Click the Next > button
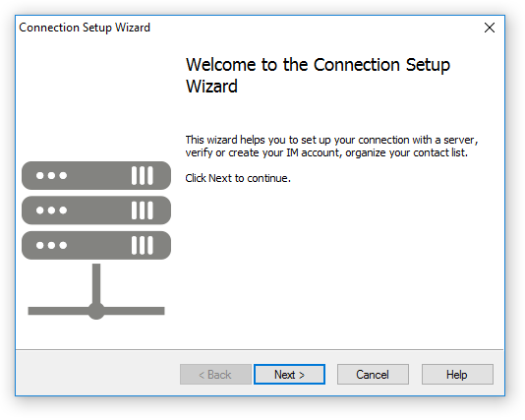This screenshot has height=420, width=525. click(289, 374)
